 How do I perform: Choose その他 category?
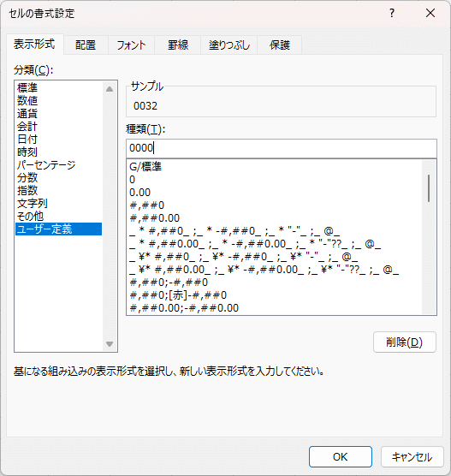58,216
